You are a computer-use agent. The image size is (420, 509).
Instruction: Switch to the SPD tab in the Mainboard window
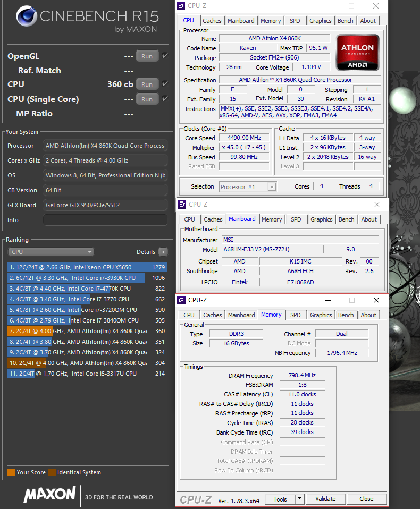click(x=296, y=219)
